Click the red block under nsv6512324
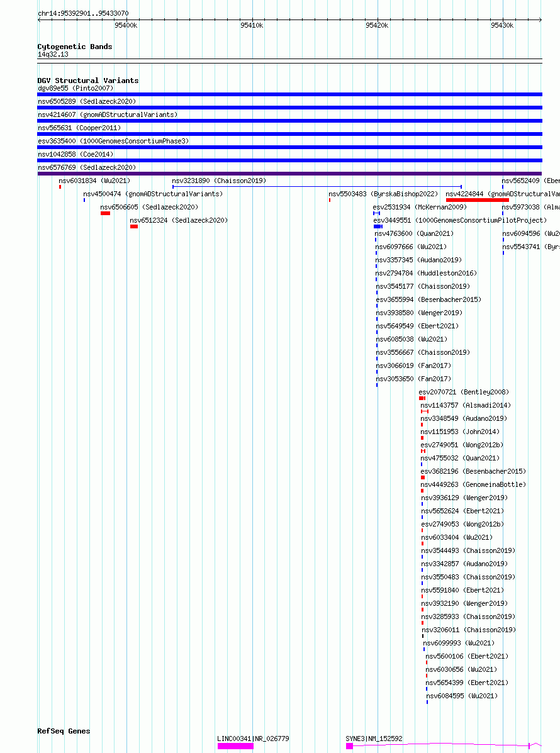The height and width of the screenshot is (753, 560). tap(134, 226)
